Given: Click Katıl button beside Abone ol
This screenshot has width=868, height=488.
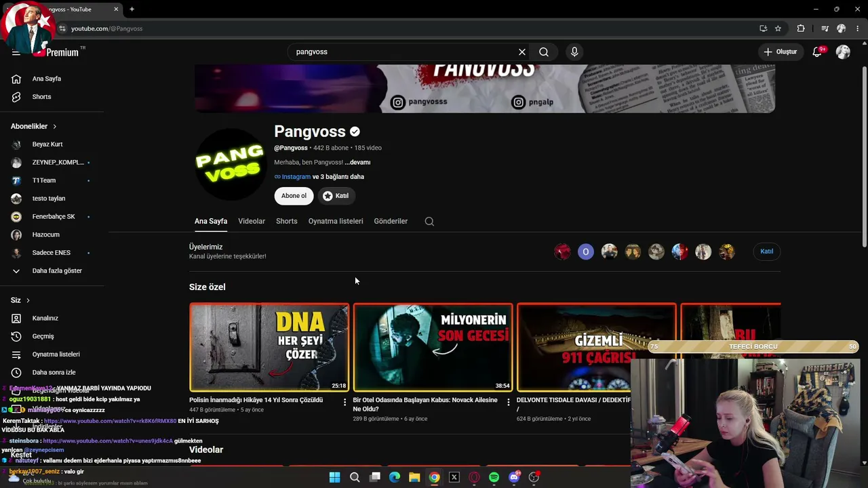Looking at the screenshot, I should [336, 196].
